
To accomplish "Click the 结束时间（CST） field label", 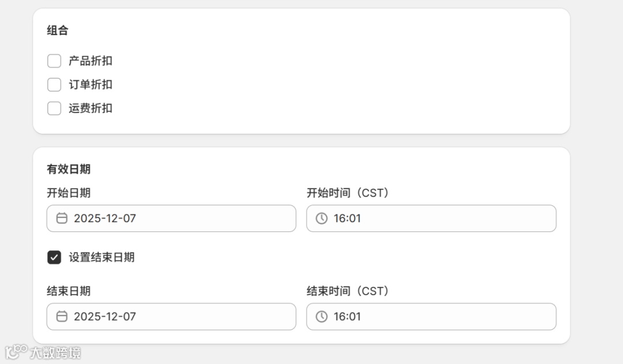I will point(348,291).
